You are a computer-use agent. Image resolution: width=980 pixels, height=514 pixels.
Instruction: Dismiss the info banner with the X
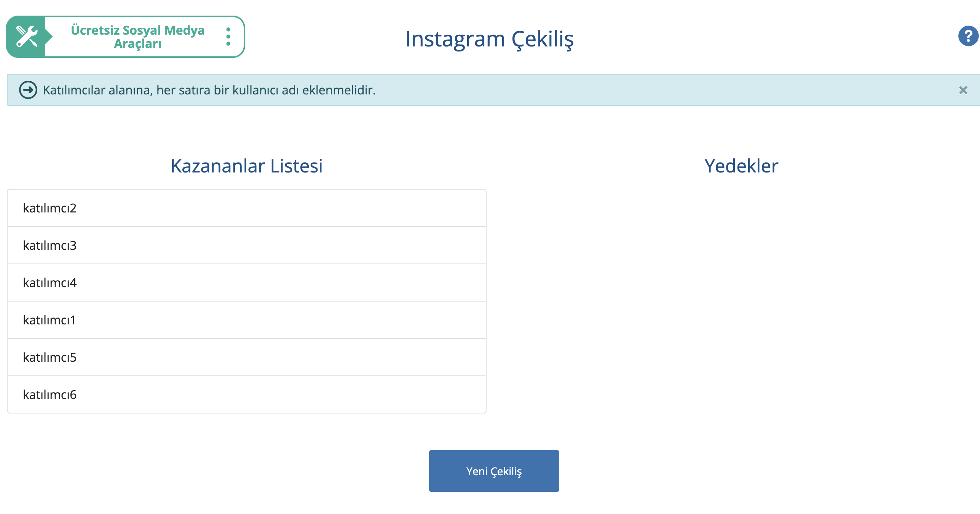(963, 90)
